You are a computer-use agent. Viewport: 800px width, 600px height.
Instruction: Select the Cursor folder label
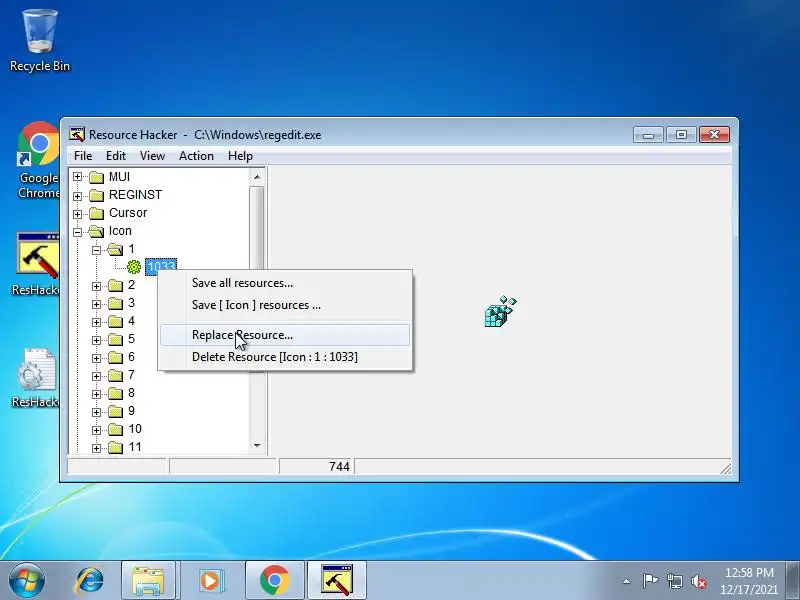(x=128, y=213)
